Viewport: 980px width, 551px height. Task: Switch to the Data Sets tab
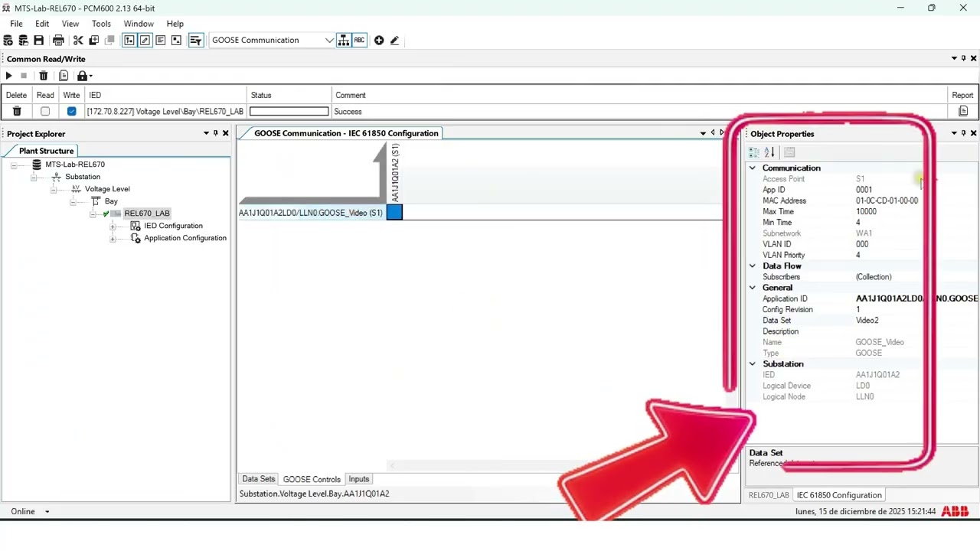pos(258,479)
